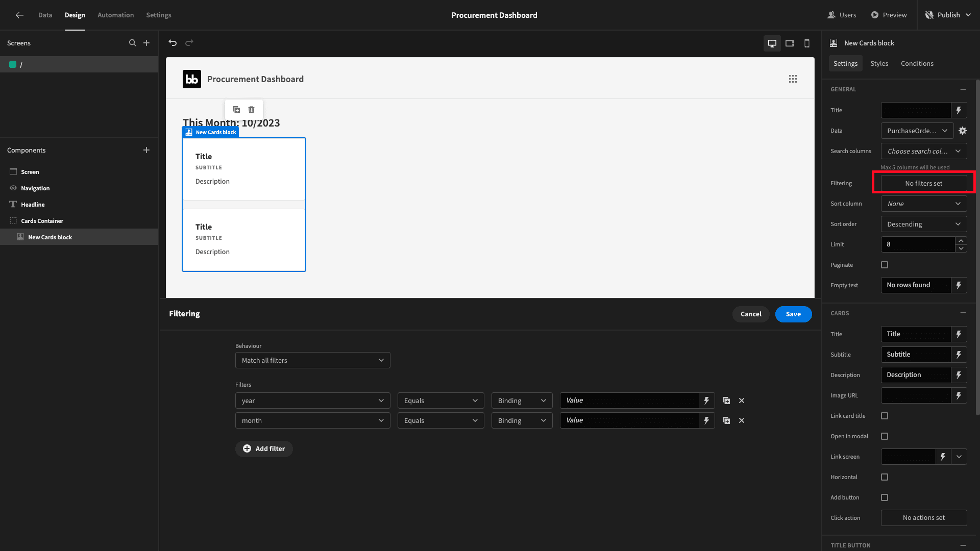Switch to the Automation tab

(116, 15)
